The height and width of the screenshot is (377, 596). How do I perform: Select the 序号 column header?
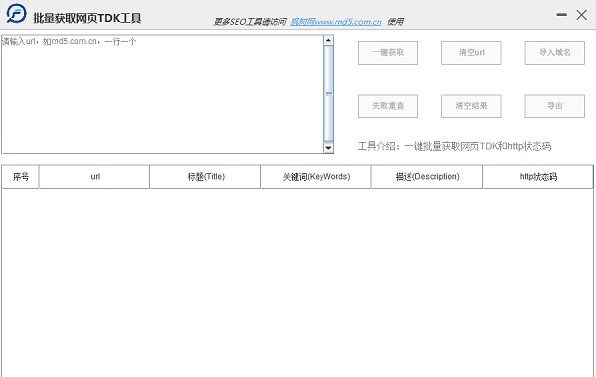point(21,177)
